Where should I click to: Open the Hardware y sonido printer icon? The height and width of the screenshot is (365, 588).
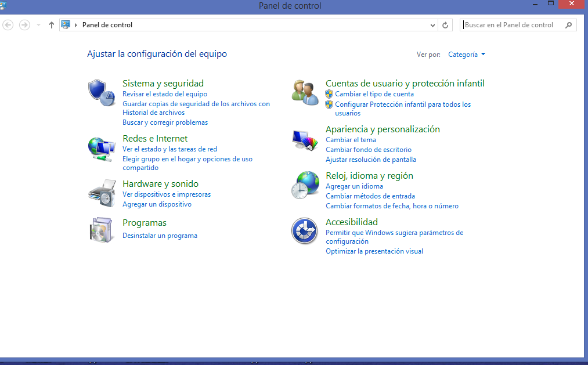[102, 193]
